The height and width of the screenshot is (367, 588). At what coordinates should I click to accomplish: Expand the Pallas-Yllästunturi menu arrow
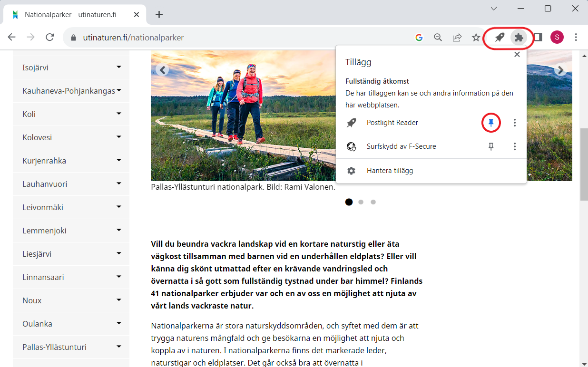(x=119, y=347)
